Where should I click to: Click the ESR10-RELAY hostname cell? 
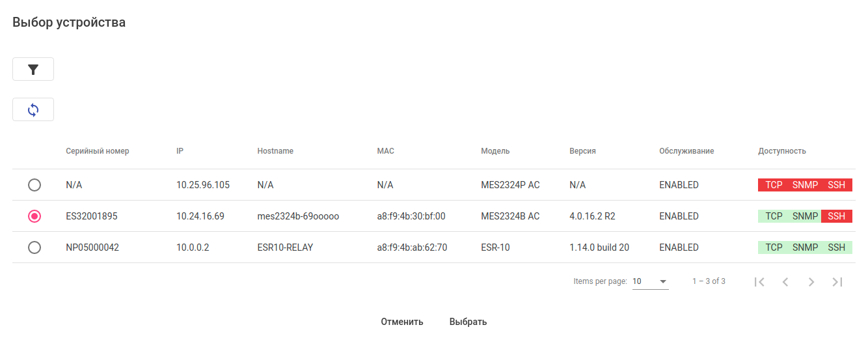[x=285, y=247]
